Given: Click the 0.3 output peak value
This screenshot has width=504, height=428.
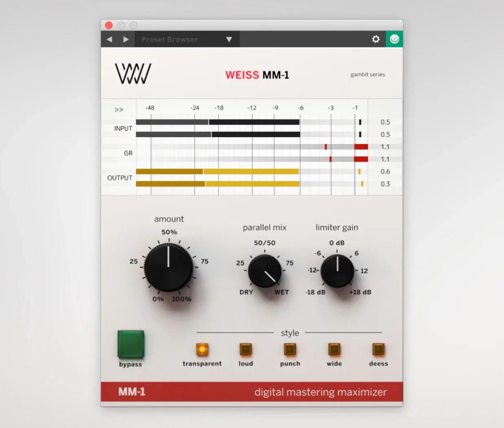Looking at the screenshot, I should click(385, 184).
